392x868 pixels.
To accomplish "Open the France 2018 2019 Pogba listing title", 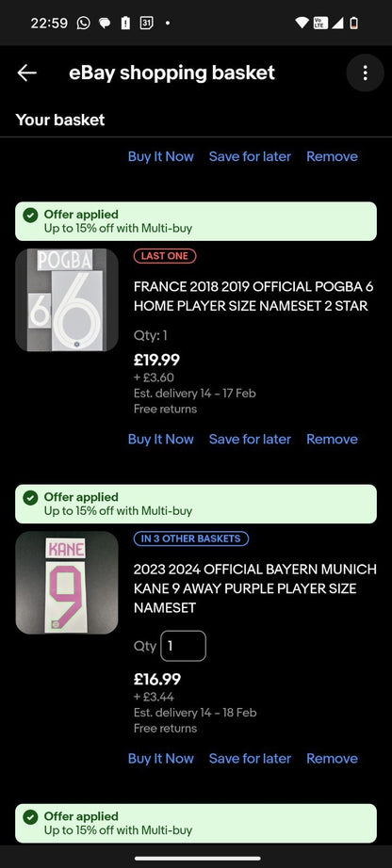I will (253, 297).
